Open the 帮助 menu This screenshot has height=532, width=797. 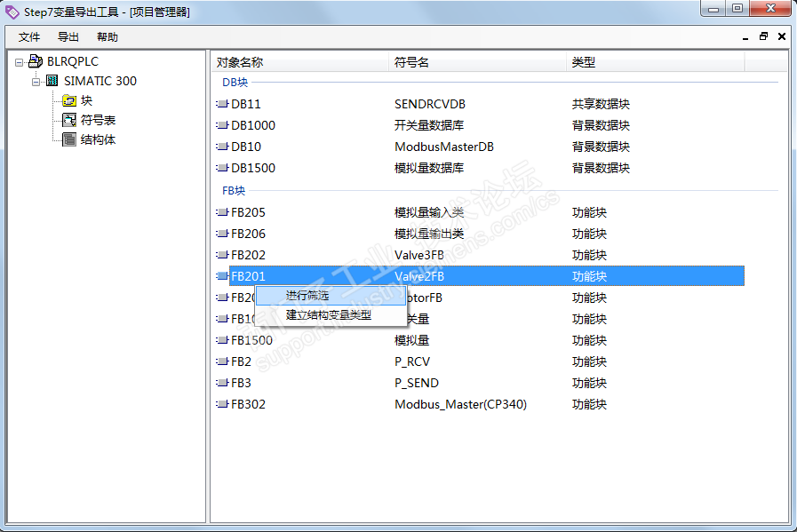click(x=108, y=37)
